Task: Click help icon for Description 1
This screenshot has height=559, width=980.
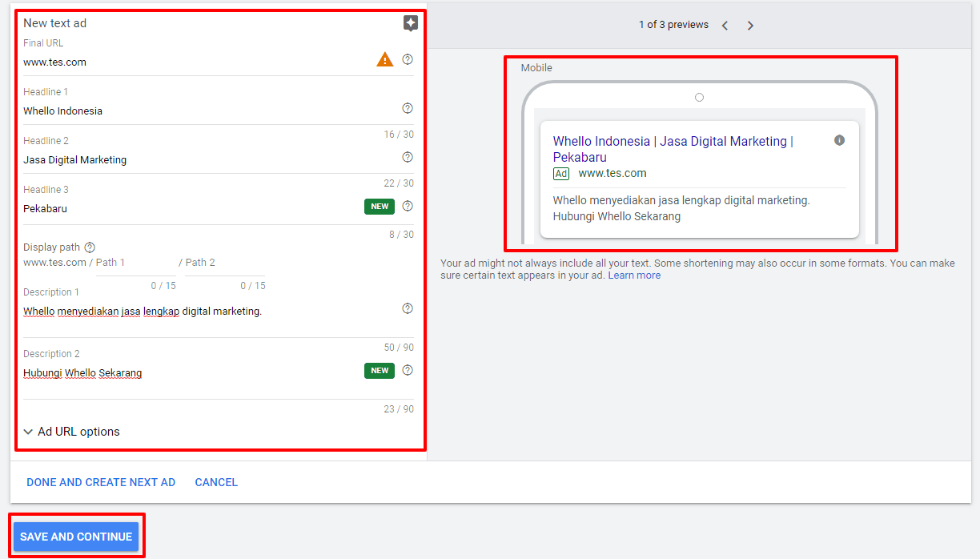Action: click(x=408, y=308)
